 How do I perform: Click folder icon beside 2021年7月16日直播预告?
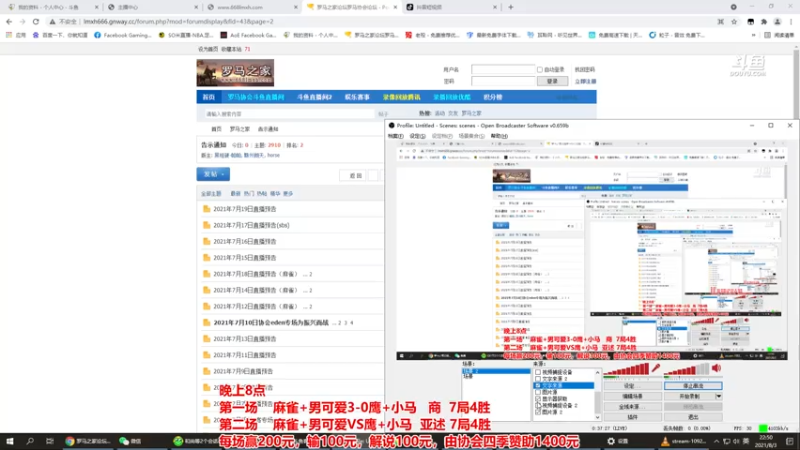coord(207,241)
